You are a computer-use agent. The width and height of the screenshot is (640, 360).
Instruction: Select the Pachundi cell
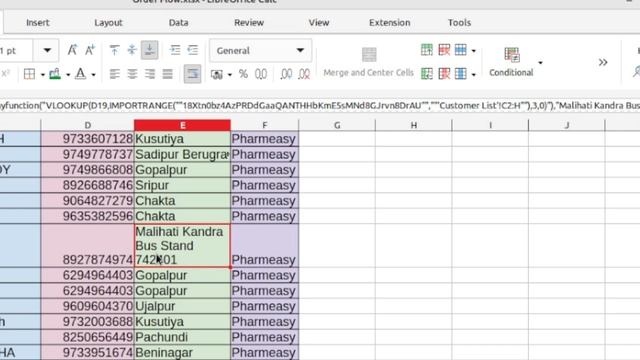point(182,337)
